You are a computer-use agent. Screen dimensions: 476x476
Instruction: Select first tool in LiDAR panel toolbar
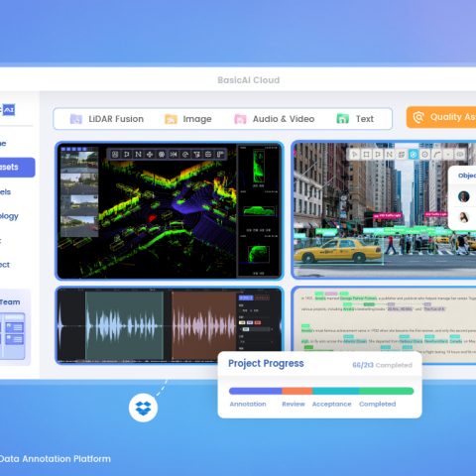coord(115,155)
